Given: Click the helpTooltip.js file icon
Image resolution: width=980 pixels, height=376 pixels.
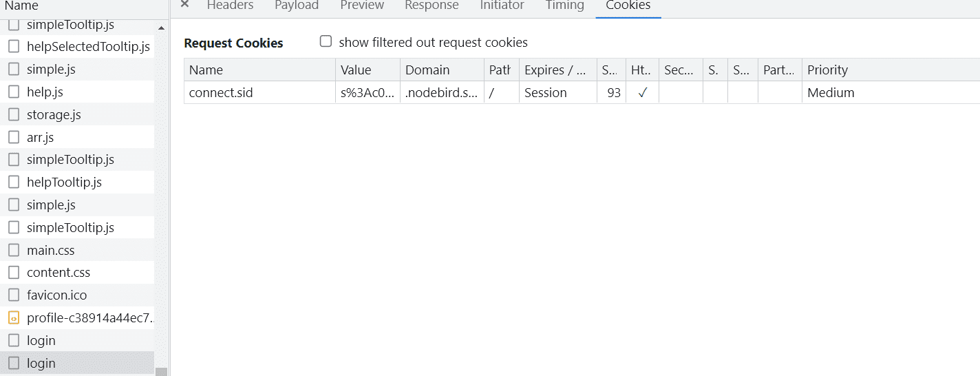Looking at the screenshot, I should pyautogui.click(x=14, y=182).
